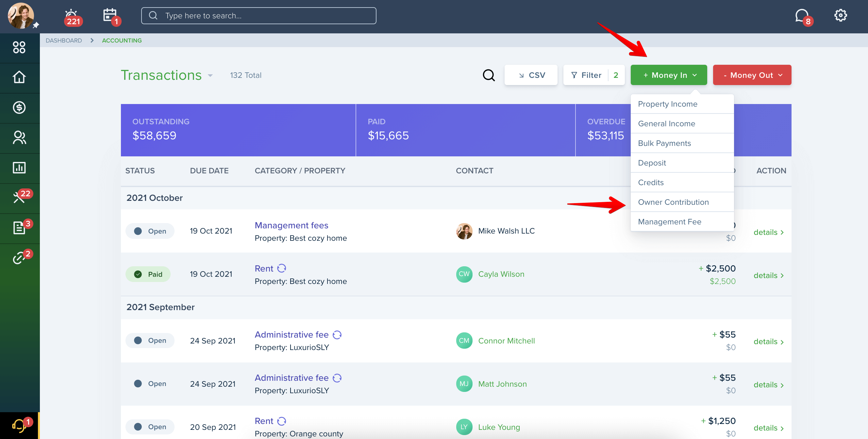The width and height of the screenshot is (868, 439).
Task: Open Administrative fee link for Connor Mitchell
Action: point(292,334)
